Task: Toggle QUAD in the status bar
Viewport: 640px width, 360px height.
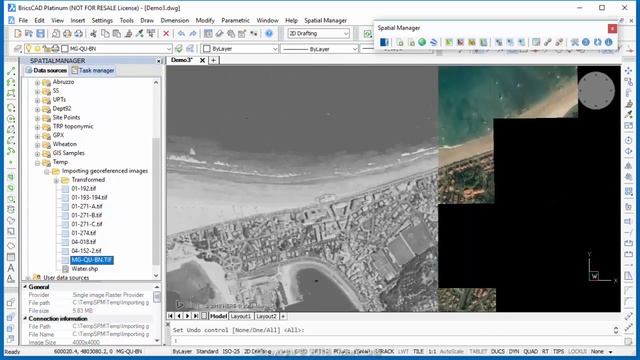Action: [530, 351]
